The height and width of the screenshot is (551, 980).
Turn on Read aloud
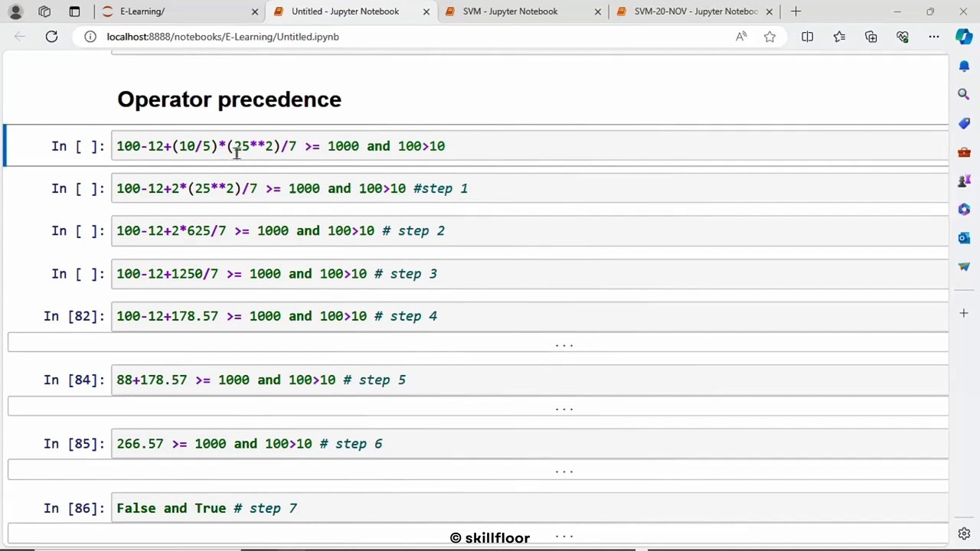click(x=741, y=37)
